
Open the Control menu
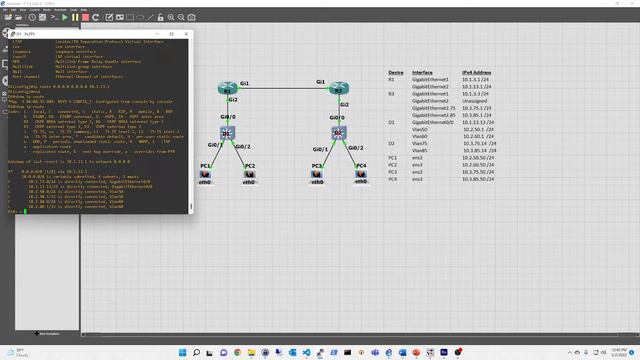click(35, 10)
